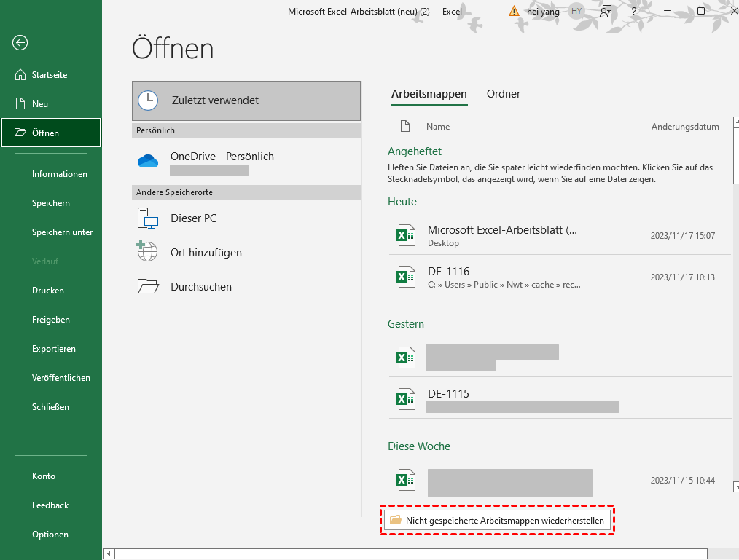Viewport: 739px width, 560px height.
Task: Click the question mark help icon
Action: [x=634, y=12]
